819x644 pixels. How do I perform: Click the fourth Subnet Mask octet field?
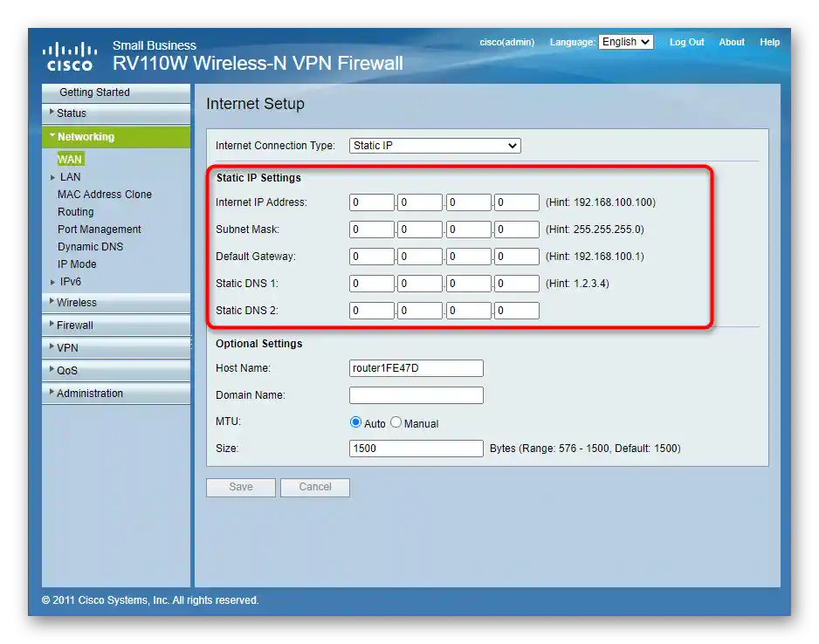coord(517,230)
